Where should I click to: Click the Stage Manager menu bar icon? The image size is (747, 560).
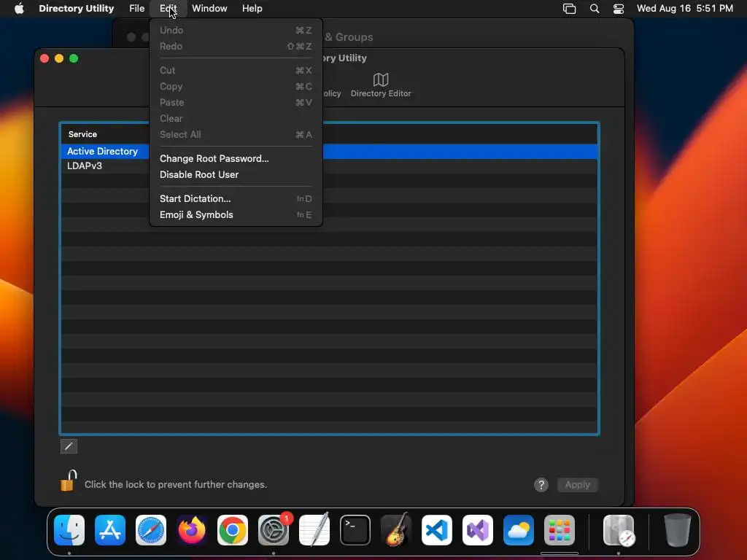[569, 9]
